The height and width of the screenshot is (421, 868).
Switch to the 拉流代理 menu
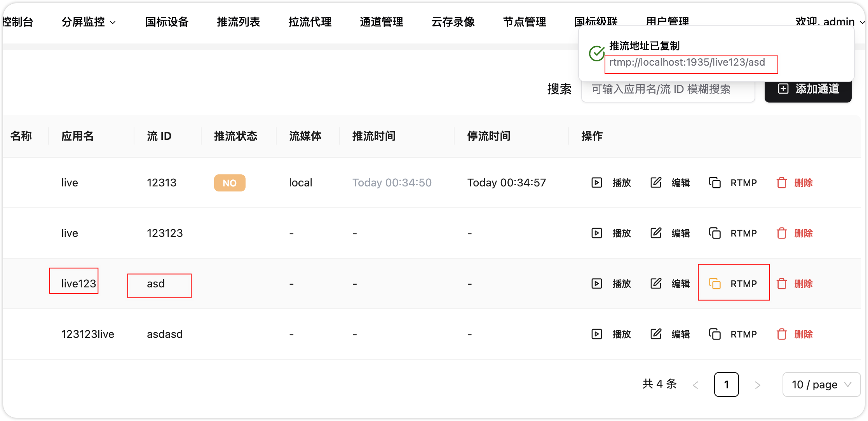pyautogui.click(x=310, y=22)
